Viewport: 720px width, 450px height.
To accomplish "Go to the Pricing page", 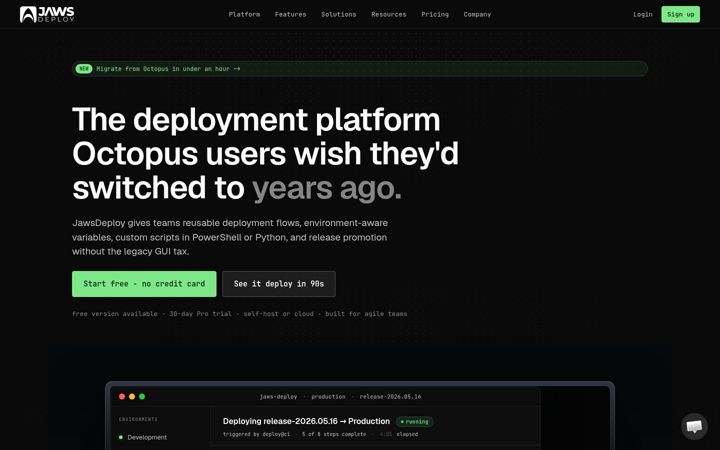I will tap(435, 14).
